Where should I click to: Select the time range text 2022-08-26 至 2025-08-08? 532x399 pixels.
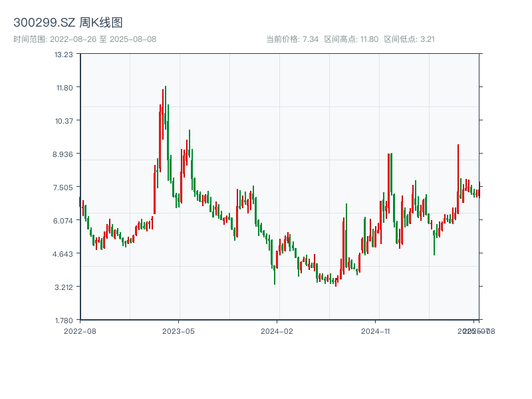[103, 39]
